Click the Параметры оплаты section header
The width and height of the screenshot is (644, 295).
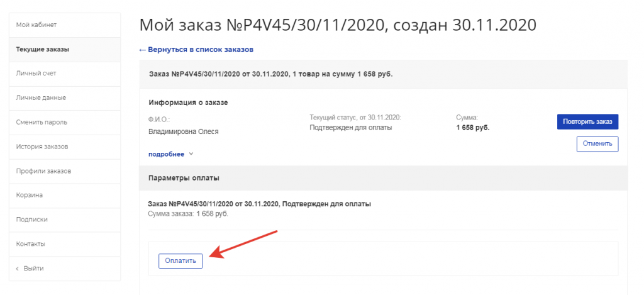click(x=384, y=178)
